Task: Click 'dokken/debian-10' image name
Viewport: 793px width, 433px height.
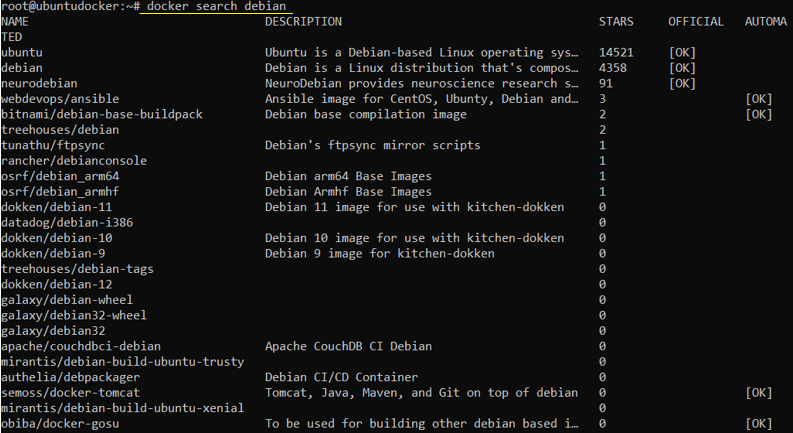Action: tap(57, 238)
